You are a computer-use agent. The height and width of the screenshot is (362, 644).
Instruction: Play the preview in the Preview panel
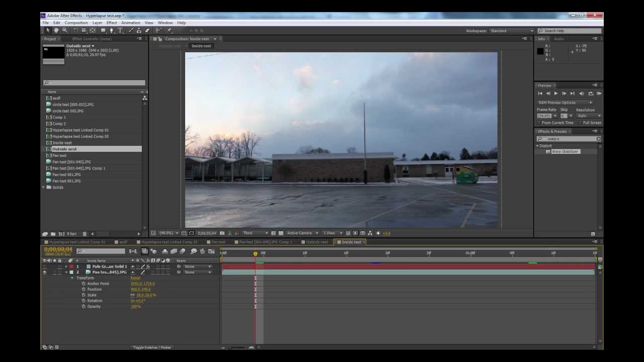[x=556, y=94]
